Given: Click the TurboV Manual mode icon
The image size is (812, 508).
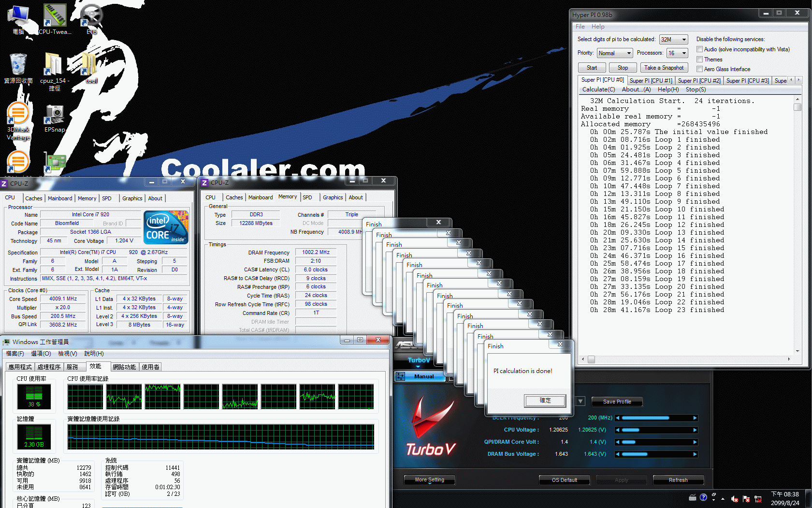Looking at the screenshot, I should [401, 376].
